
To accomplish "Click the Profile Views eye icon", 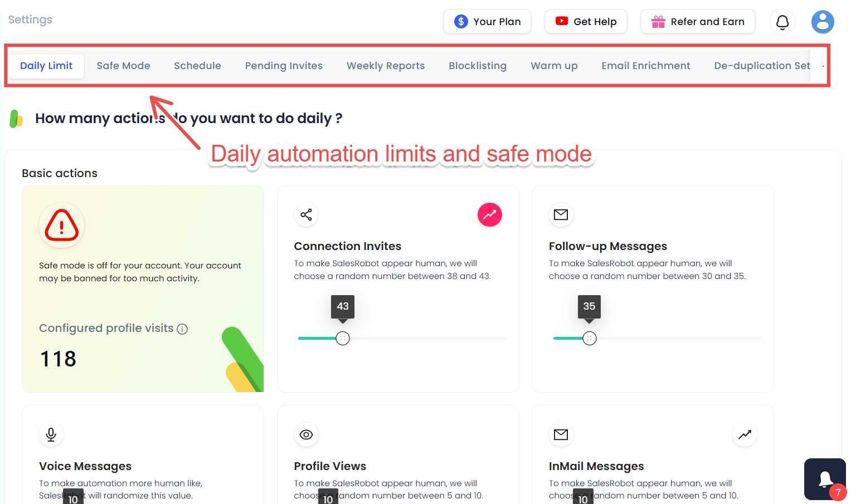I will pyautogui.click(x=306, y=434).
